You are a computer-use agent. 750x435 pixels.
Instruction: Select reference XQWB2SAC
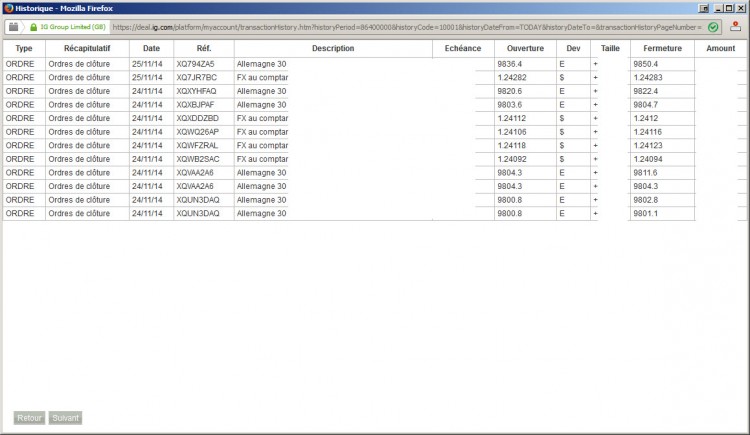pos(198,159)
